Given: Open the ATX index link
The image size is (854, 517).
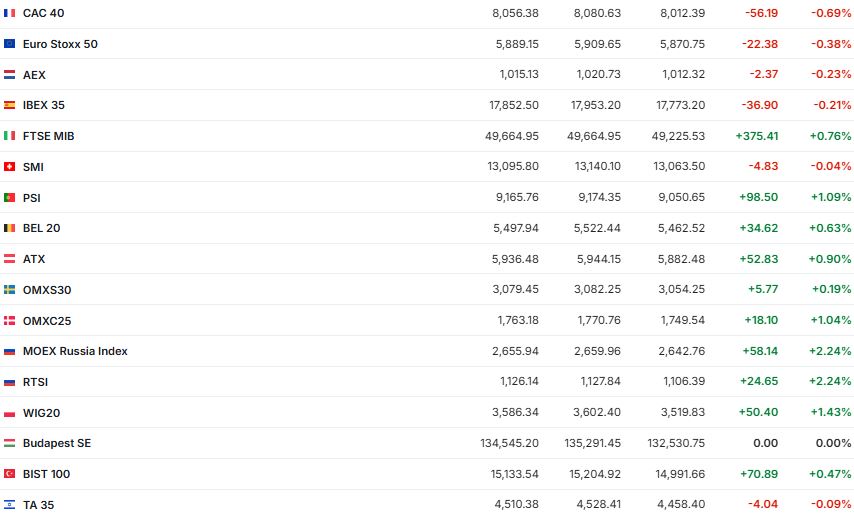Looking at the screenshot, I should (34, 259).
